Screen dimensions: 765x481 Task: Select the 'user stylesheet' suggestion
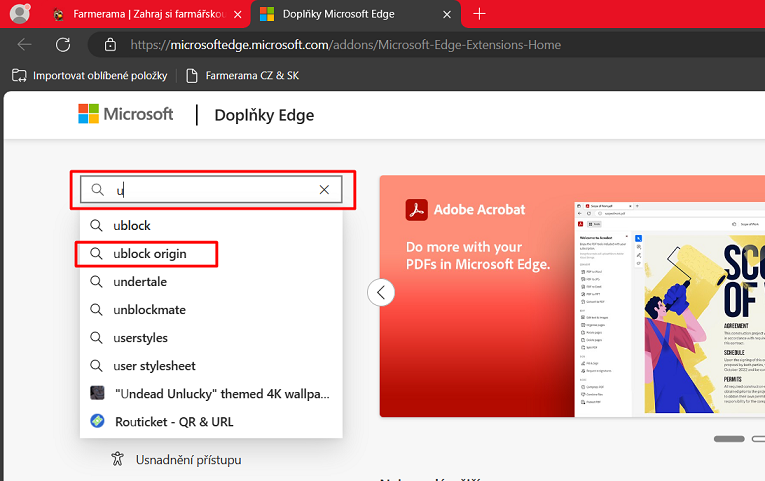pos(211,366)
